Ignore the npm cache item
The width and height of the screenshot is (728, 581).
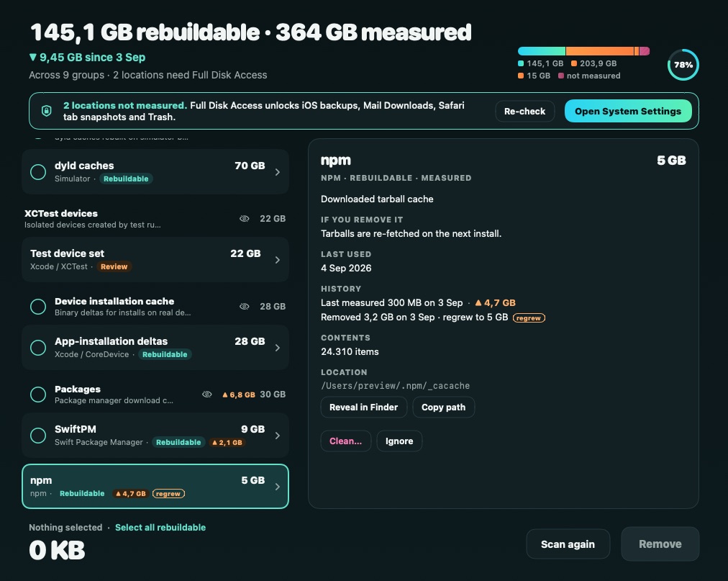click(399, 441)
